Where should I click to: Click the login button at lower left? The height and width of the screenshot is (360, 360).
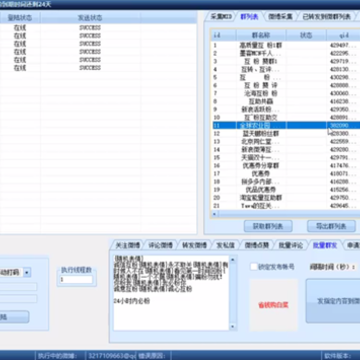coord(14,317)
